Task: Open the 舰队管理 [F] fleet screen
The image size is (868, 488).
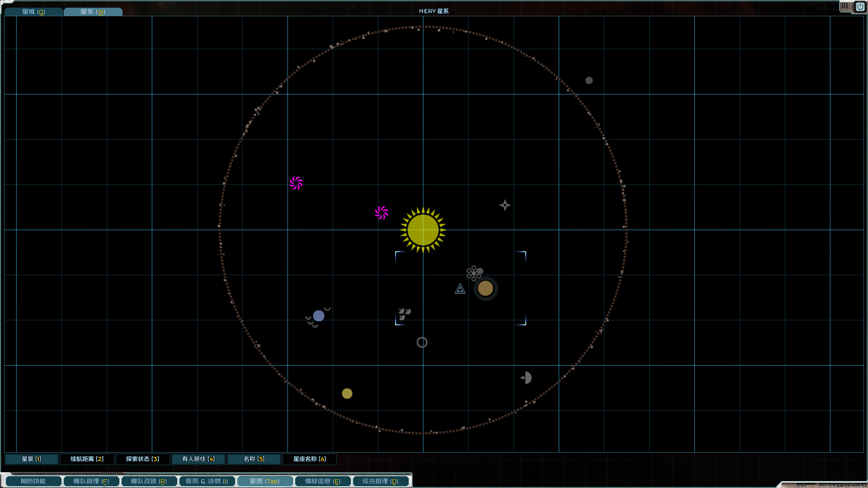Action: 91,481
